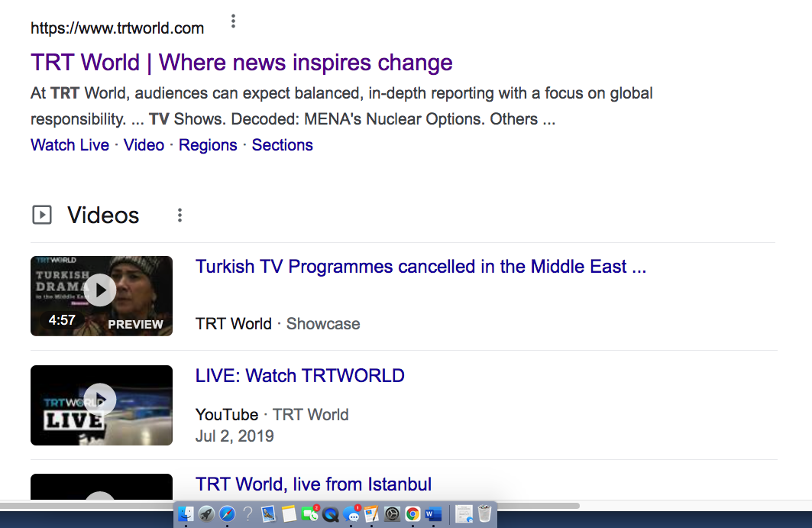This screenshot has width=812, height=528.
Task: Click the question mark Dock icon
Action: (247, 514)
